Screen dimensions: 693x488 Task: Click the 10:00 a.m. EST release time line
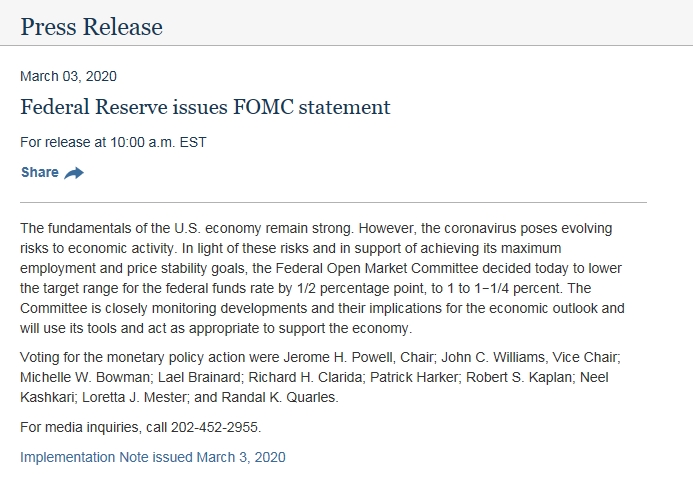[113, 142]
